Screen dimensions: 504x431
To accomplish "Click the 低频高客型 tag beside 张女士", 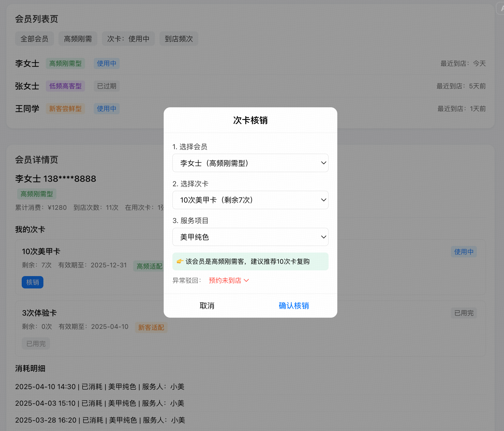I will 65,86.
